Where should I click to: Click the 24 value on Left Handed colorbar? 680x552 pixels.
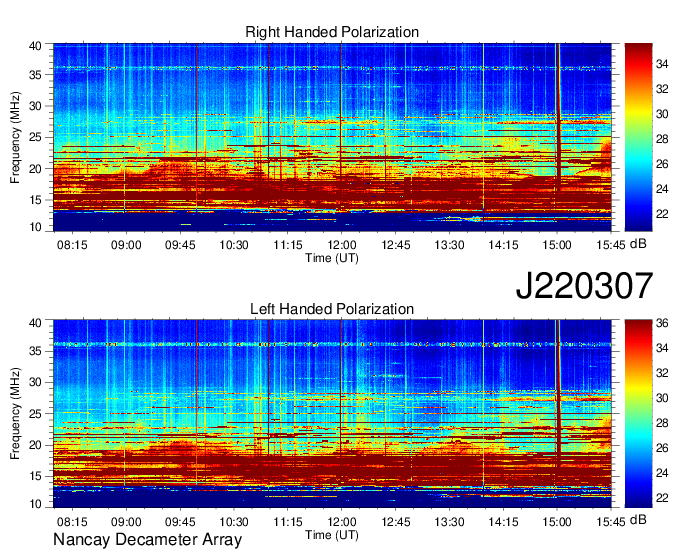pos(662,473)
